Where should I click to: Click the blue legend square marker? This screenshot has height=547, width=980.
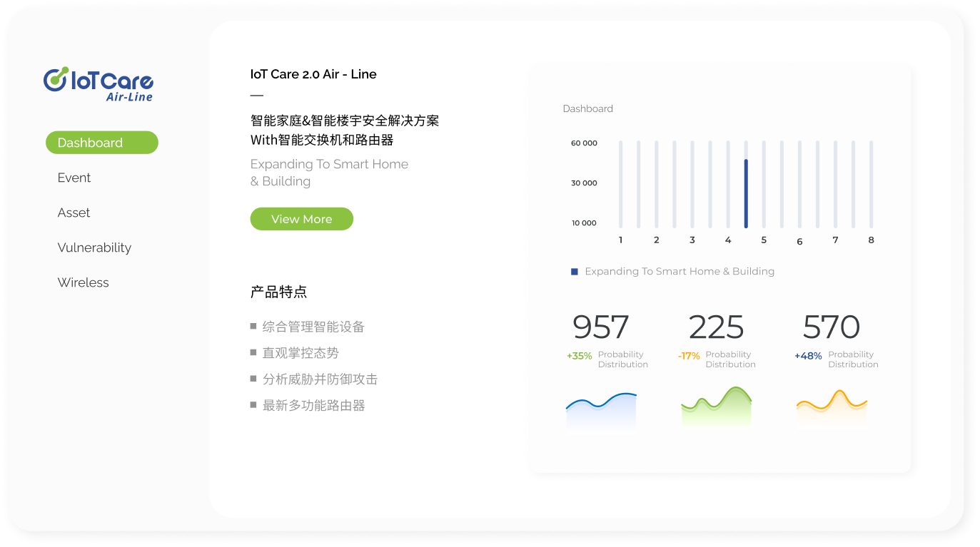click(x=575, y=272)
